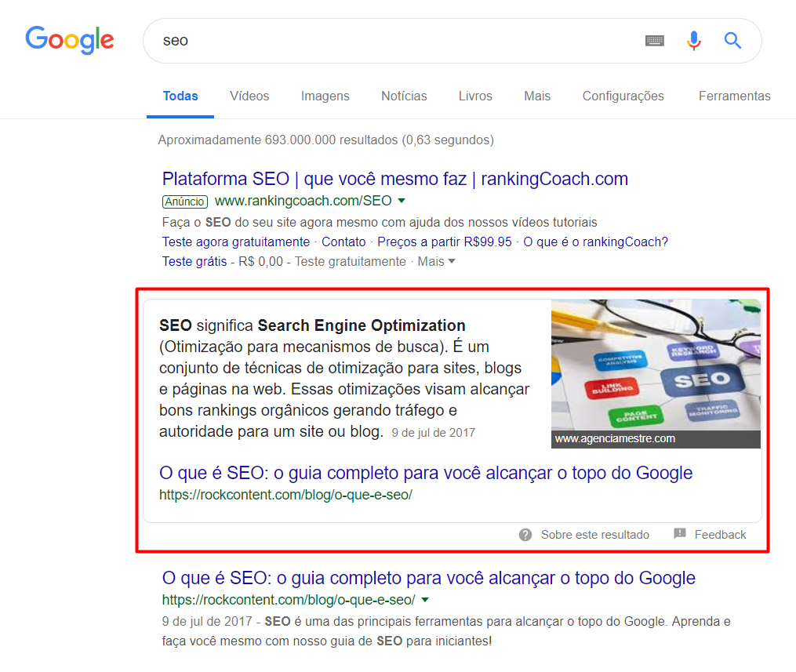Expand dropdown arrow next to organic rockcontent URL

coord(425,600)
